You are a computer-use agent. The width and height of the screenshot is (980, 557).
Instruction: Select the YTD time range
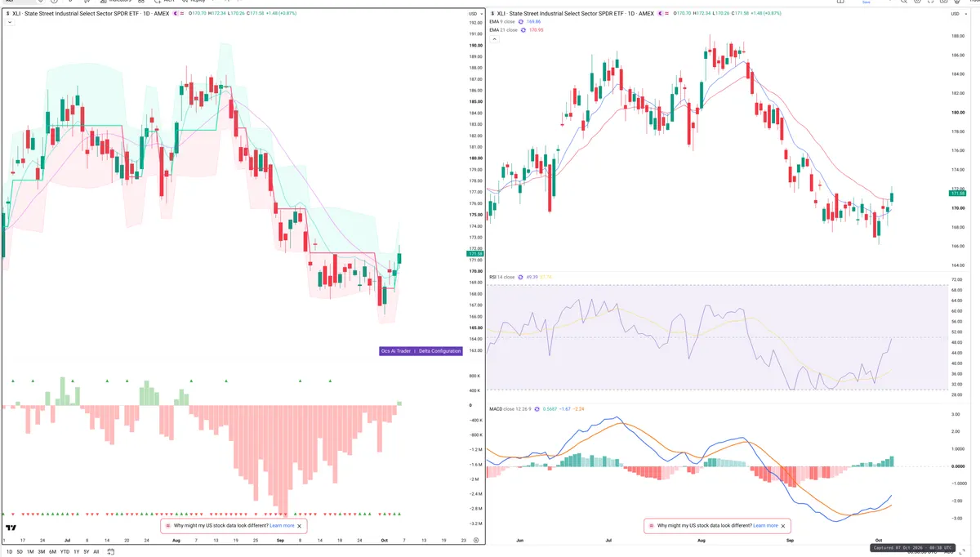(64, 552)
